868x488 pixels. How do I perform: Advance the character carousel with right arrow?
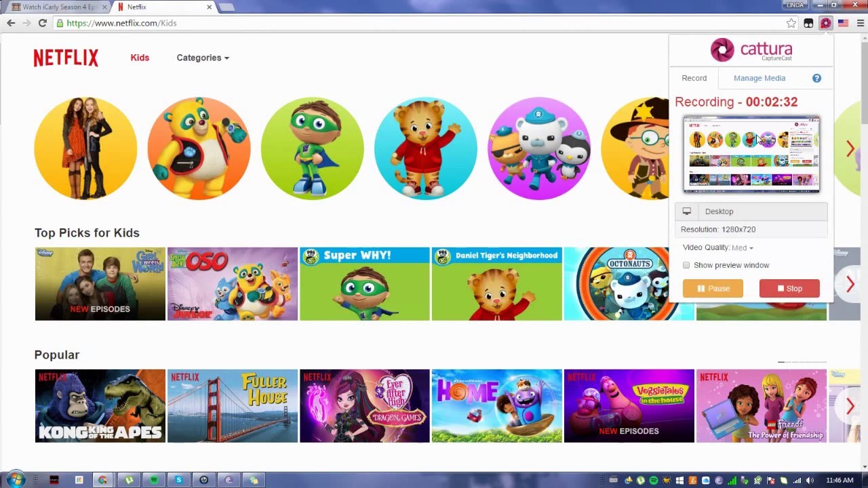pos(850,149)
